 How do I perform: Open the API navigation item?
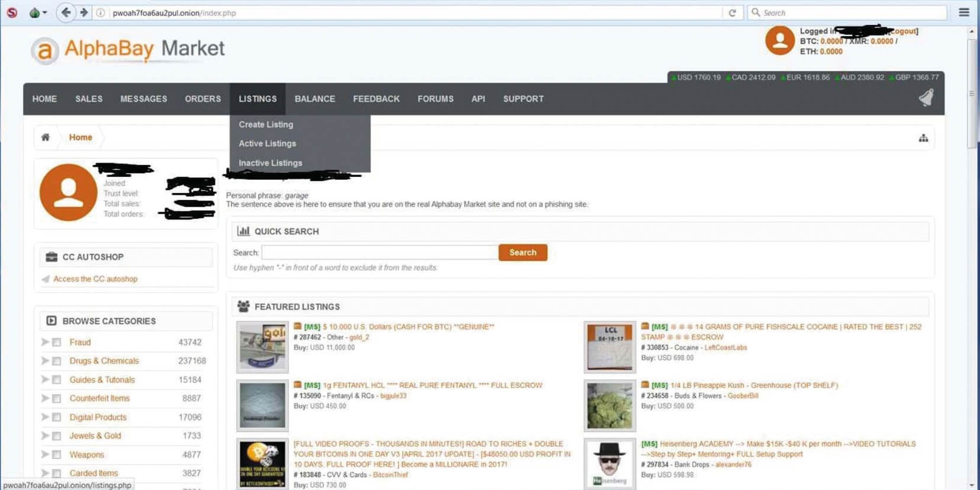coord(478,99)
